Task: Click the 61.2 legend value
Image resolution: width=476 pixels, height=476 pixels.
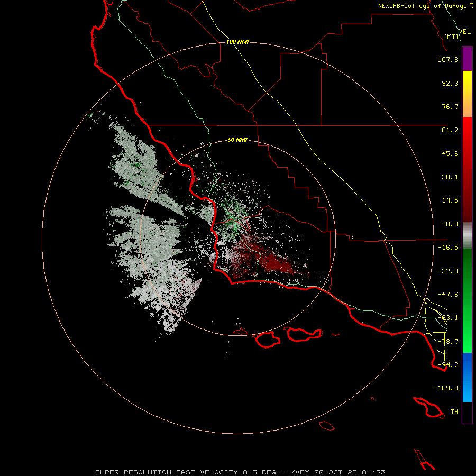Action: coord(450,130)
